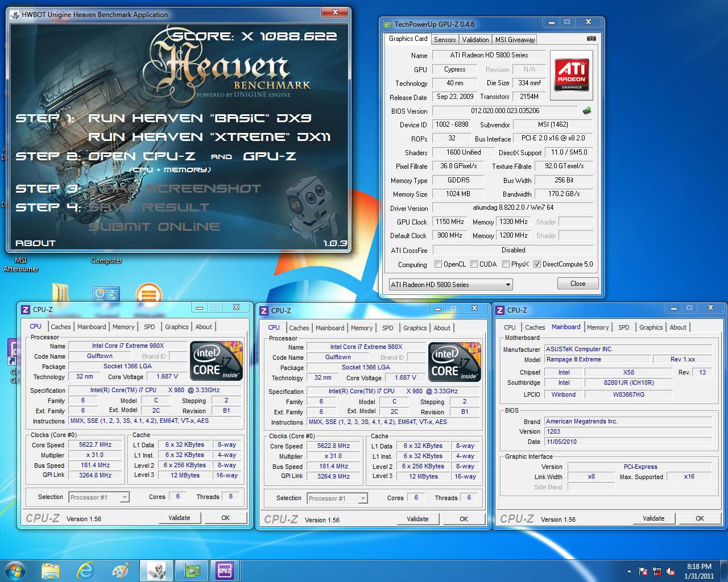Image resolution: width=728 pixels, height=582 pixels.
Task: Click the Driver Version value in GPU-Z
Action: point(513,208)
